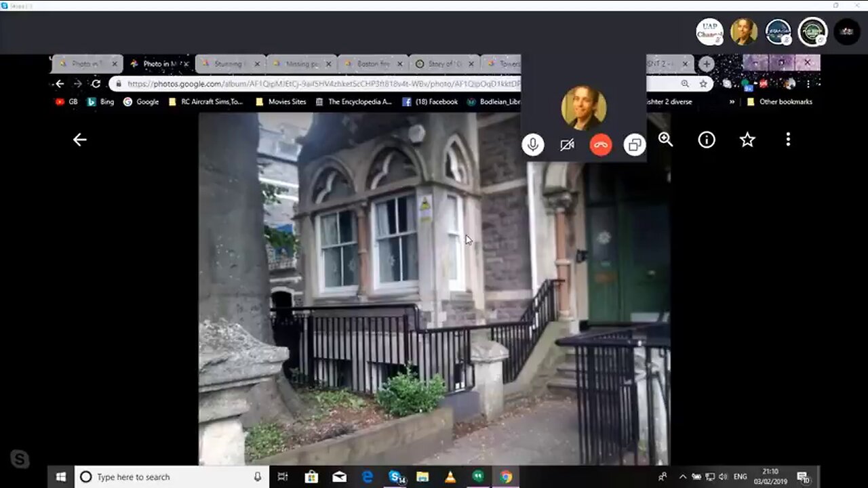The height and width of the screenshot is (488, 868).
Task: Open File Explorer from taskbar
Action: [422, 477]
